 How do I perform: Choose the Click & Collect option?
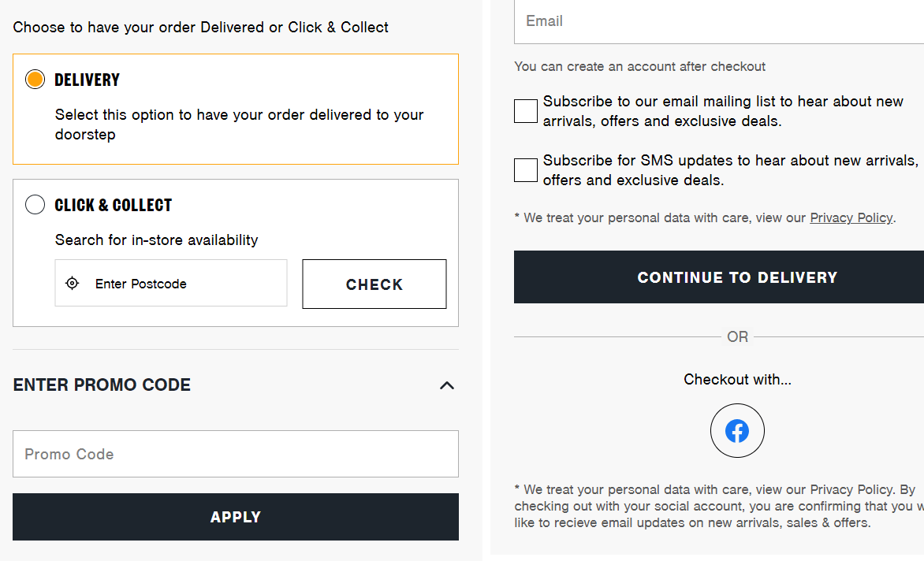35,204
